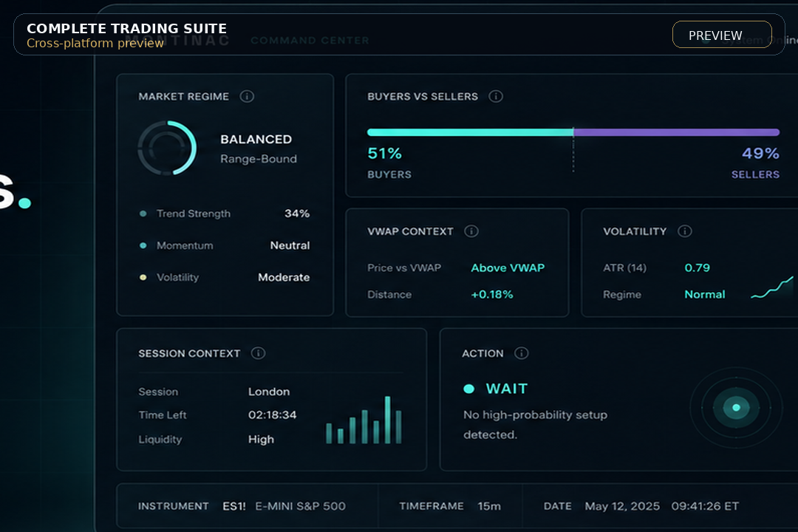Click the Normal regime value

(x=705, y=294)
